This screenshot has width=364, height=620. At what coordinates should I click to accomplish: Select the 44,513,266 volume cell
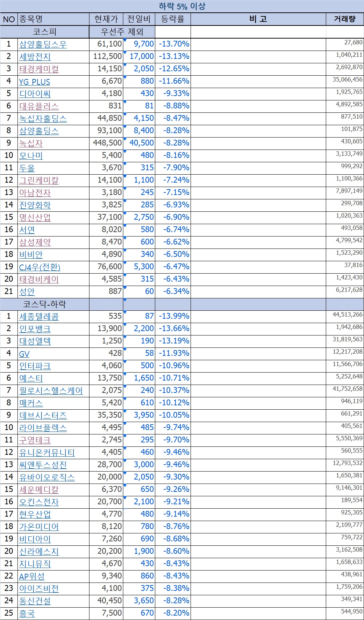tap(345, 316)
